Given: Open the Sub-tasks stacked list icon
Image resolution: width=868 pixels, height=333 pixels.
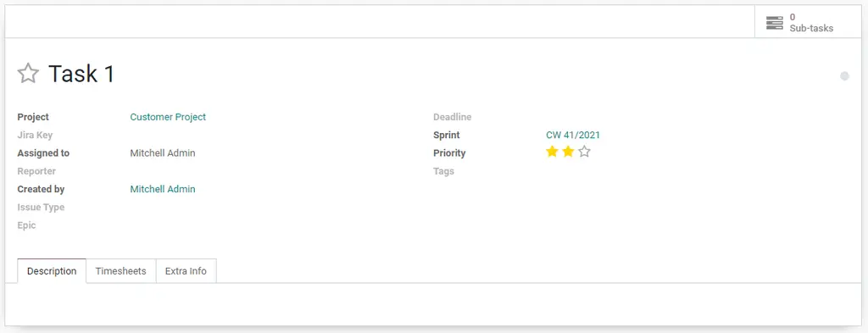Looking at the screenshot, I should tap(775, 23).
